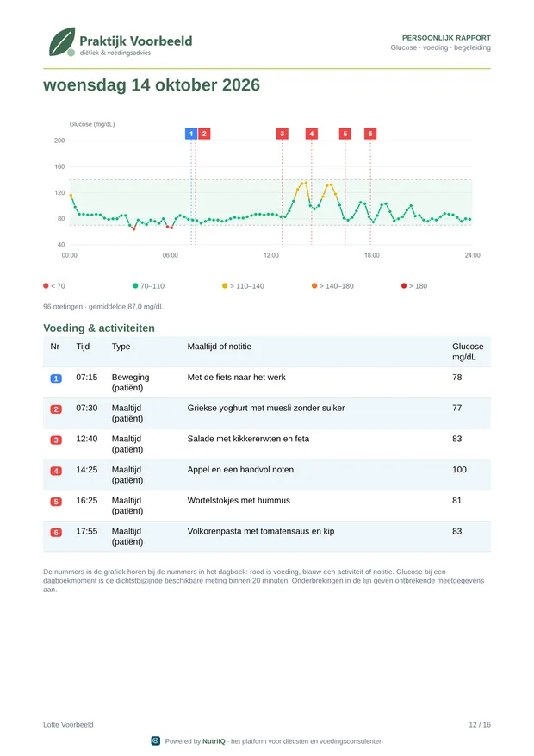Click the NutriIQ logo icon in footer
The image size is (534, 756).
coord(156,741)
